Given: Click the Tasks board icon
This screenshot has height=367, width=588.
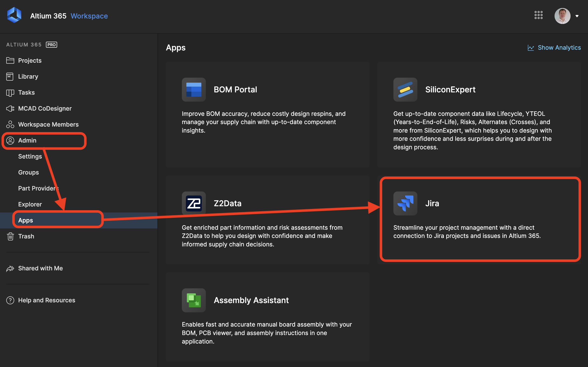Looking at the screenshot, I should click(10, 93).
